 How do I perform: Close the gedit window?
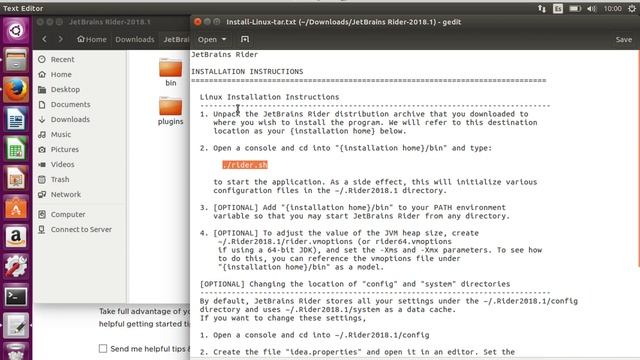click(198, 22)
